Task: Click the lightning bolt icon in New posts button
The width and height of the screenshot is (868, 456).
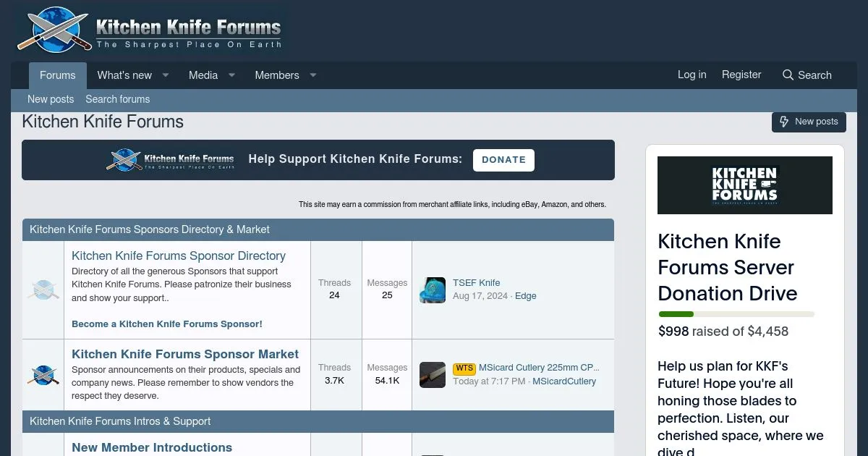Action: point(784,122)
